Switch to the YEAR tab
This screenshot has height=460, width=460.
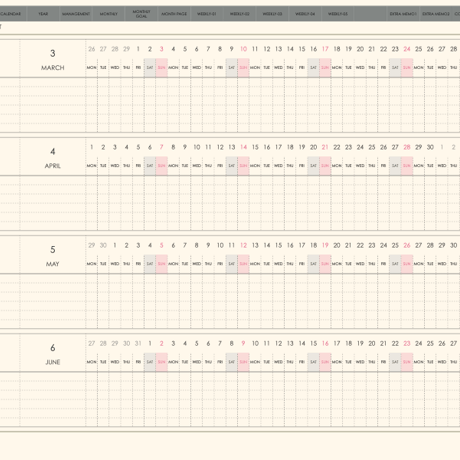click(x=43, y=14)
